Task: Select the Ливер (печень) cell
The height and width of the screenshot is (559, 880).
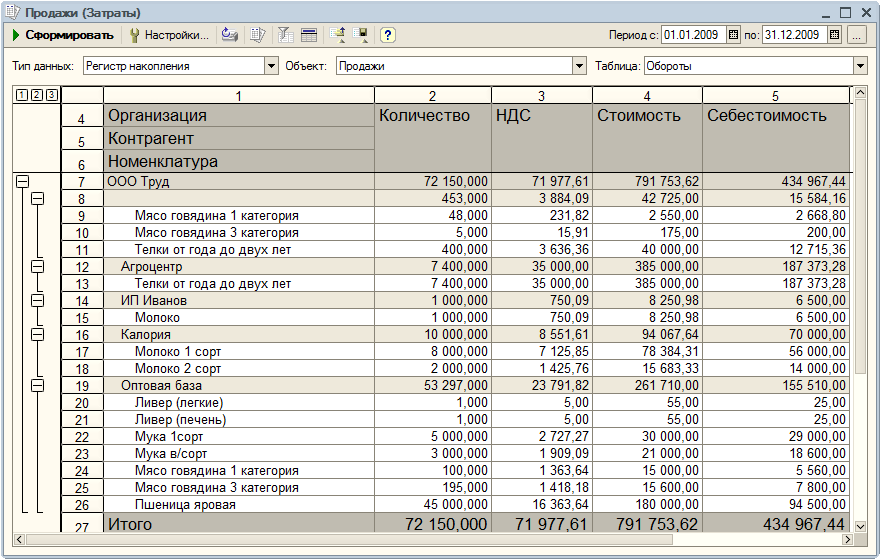Action: 239,419
